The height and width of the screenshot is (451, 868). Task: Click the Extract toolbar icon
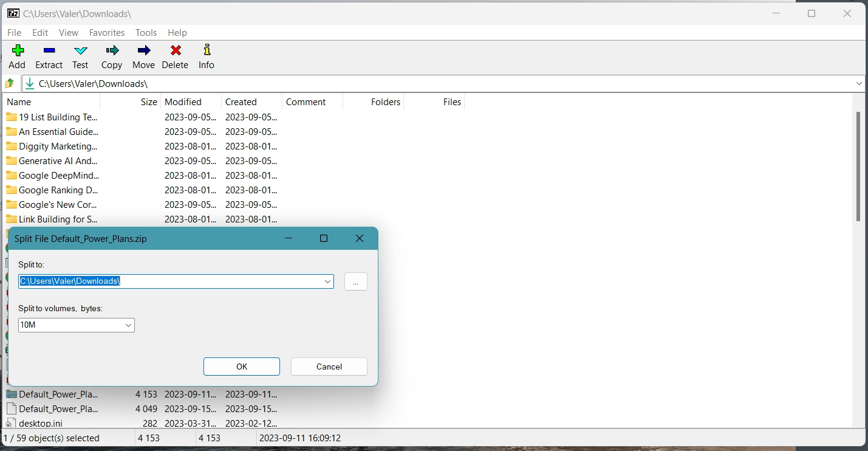pyautogui.click(x=49, y=50)
